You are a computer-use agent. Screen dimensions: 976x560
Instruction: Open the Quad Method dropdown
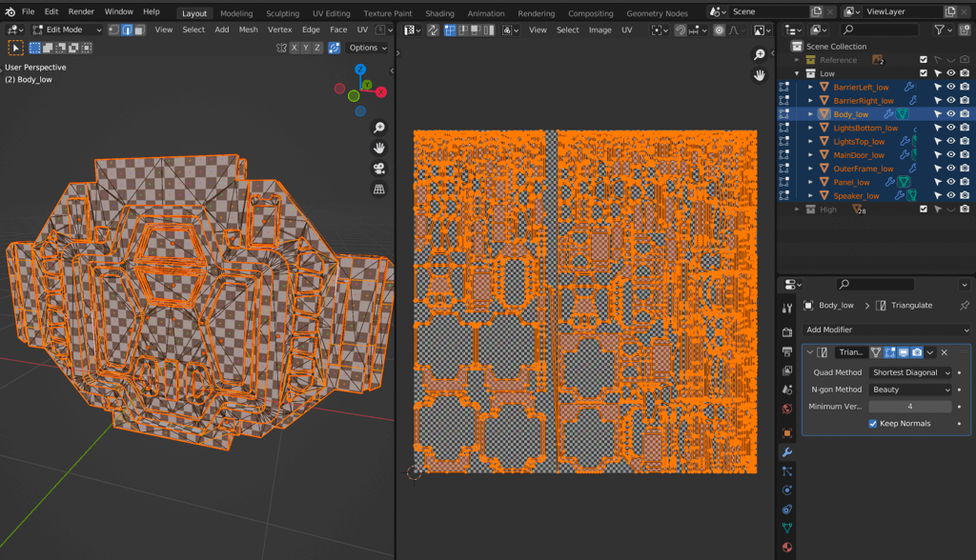pos(910,372)
